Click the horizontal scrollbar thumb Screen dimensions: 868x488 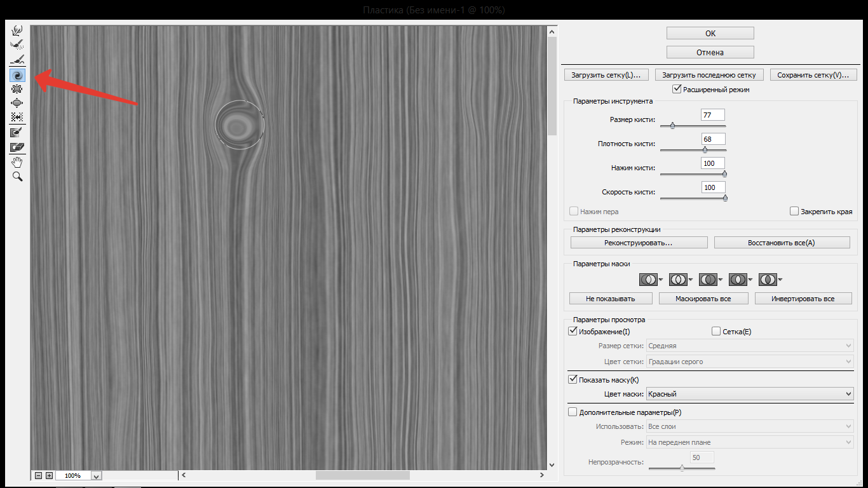tap(363, 475)
